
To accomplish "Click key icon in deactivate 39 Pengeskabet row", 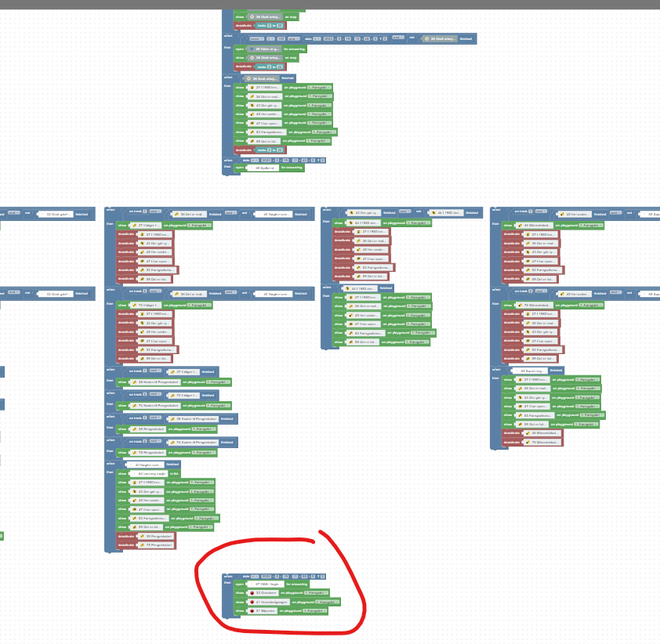I will pos(143,537).
